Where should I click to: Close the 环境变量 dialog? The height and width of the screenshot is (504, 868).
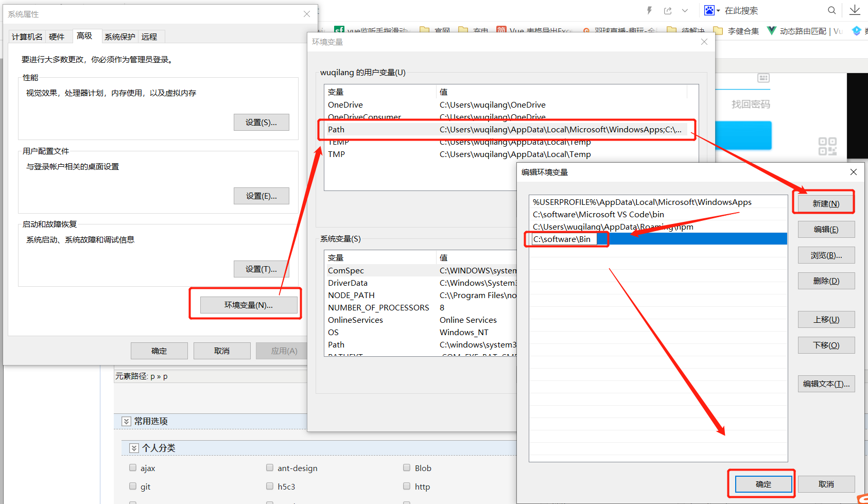pos(704,42)
